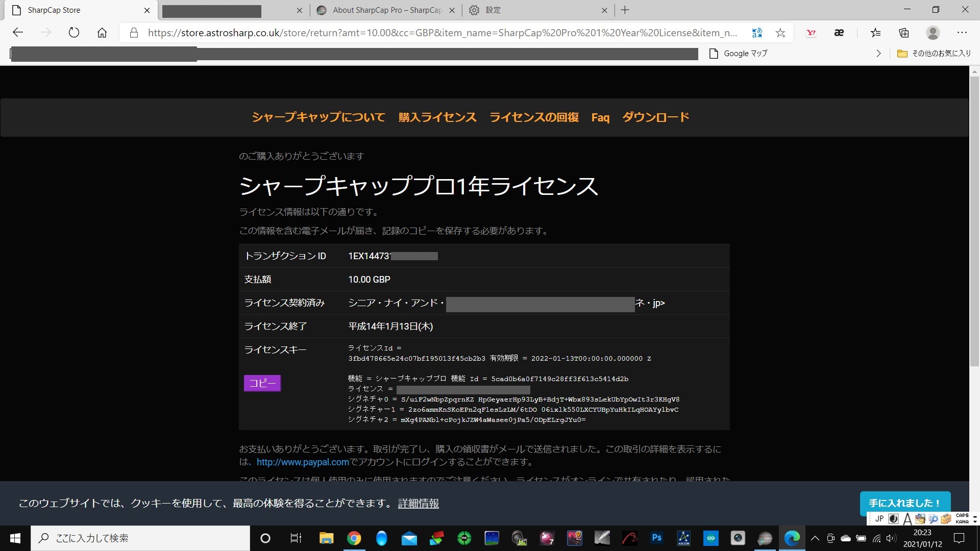Add this page to favorites star
Screen dimensions: 980x551
780,33
